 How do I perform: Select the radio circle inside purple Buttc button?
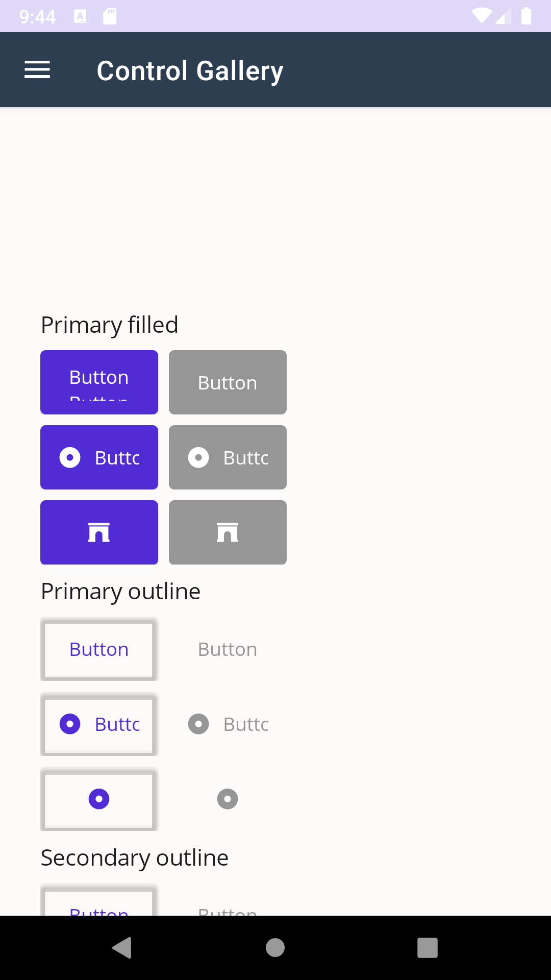click(69, 457)
